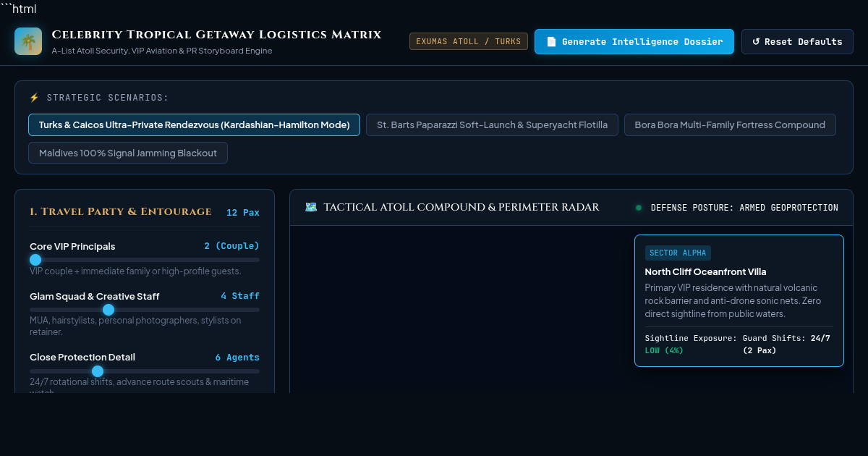
Task: Click Celebrity Tropical Getaway Logistics Matrix title
Action: point(216,35)
